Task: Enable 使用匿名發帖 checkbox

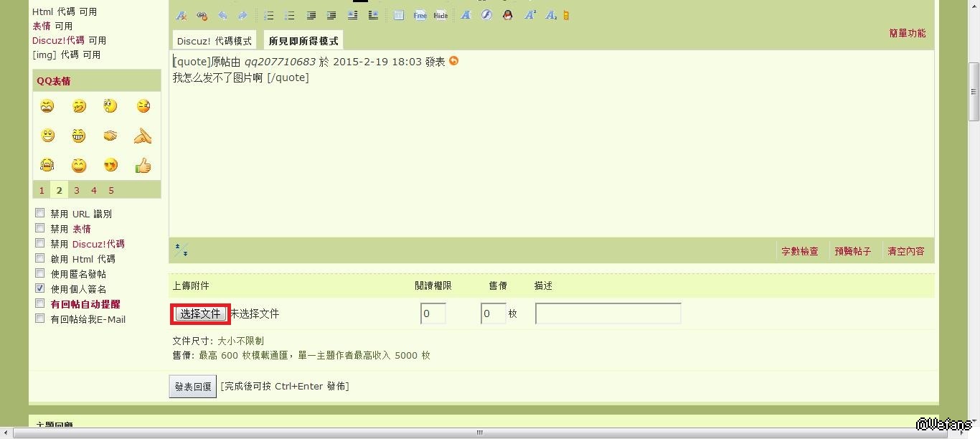Action: [x=40, y=273]
